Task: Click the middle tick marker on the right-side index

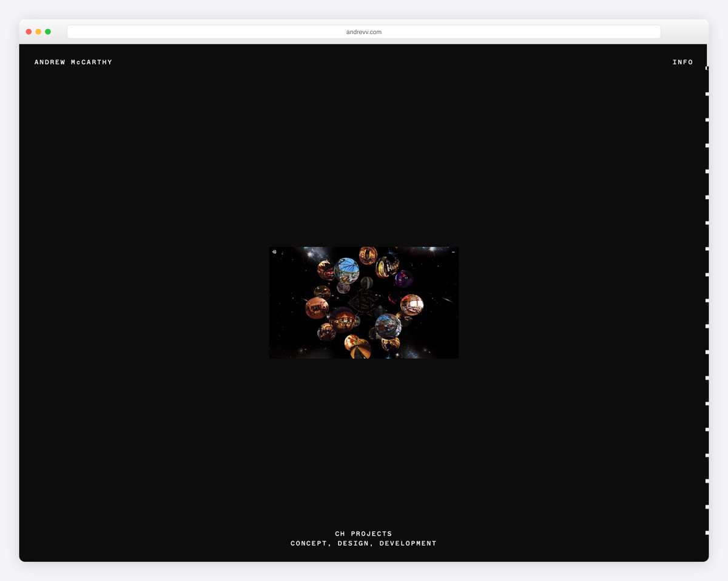Action: point(707,301)
